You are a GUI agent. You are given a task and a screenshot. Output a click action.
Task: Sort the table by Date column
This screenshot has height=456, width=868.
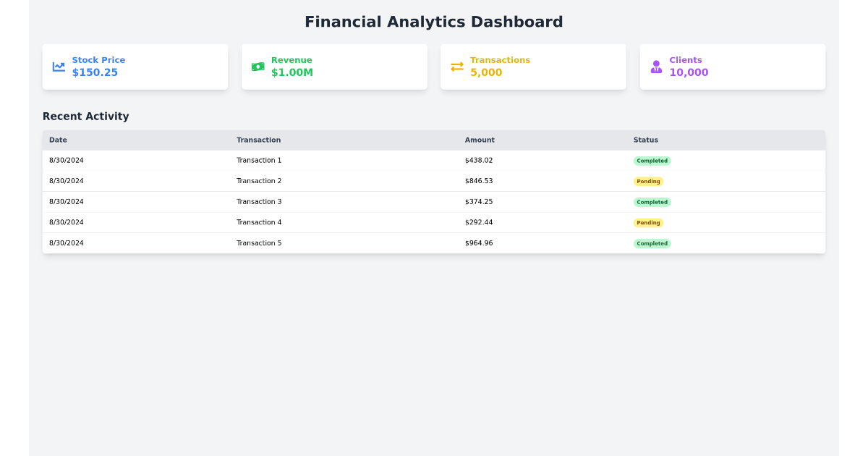(x=58, y=140)
